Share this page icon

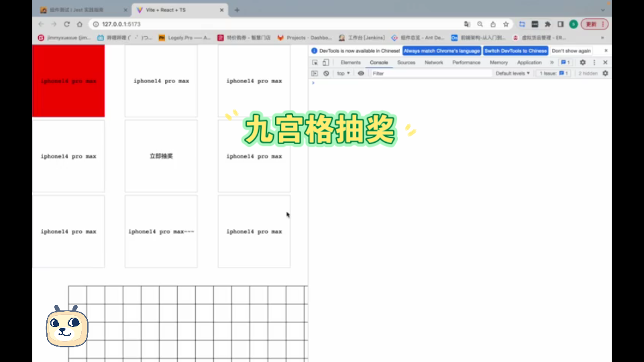493,24
